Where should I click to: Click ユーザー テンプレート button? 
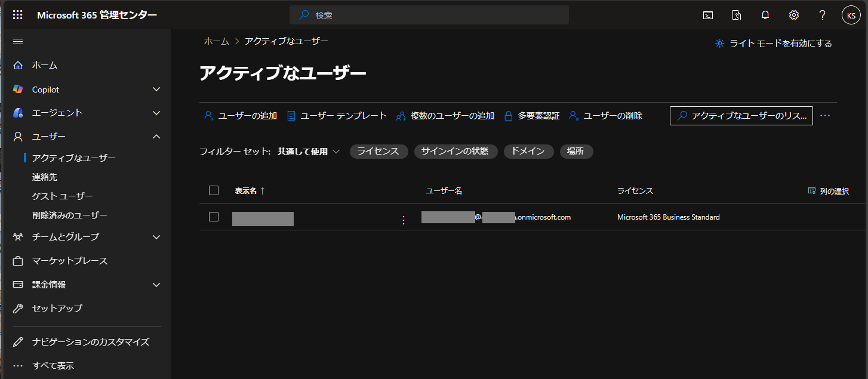click(337, 116)
